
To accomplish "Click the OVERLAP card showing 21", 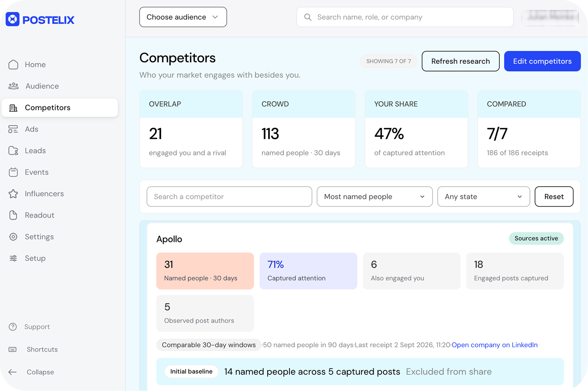I will pos(191,129).
